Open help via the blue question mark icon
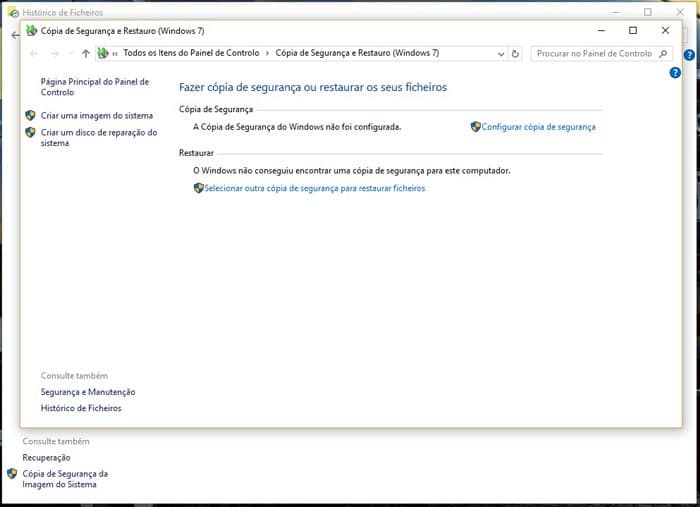This screenshot has height=507, width=700. tap(675, 72)
